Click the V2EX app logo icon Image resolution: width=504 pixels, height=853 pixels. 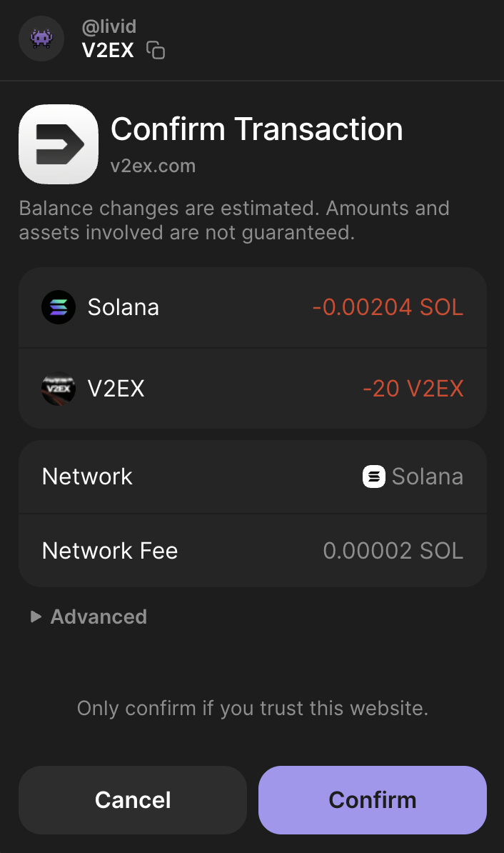(59, 144)
